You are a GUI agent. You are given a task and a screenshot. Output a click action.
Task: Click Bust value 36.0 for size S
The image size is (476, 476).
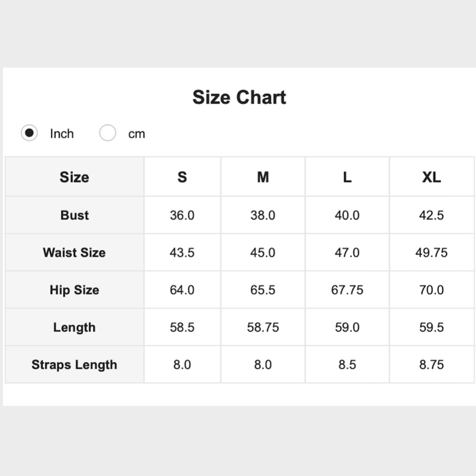[x=182, y=215]
